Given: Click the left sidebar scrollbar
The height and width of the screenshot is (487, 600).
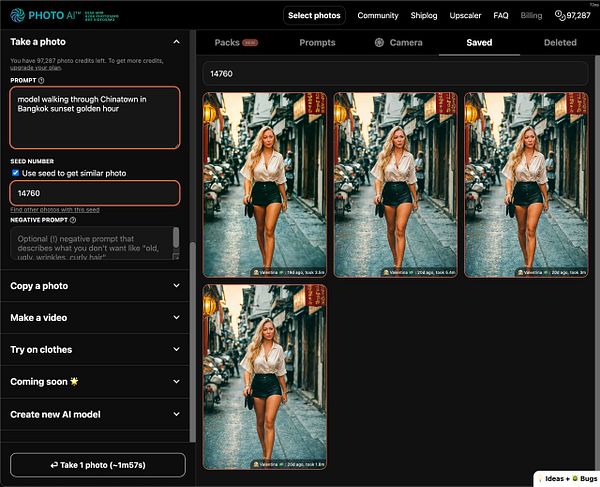Looking at the screenshot, I should 192,342.
